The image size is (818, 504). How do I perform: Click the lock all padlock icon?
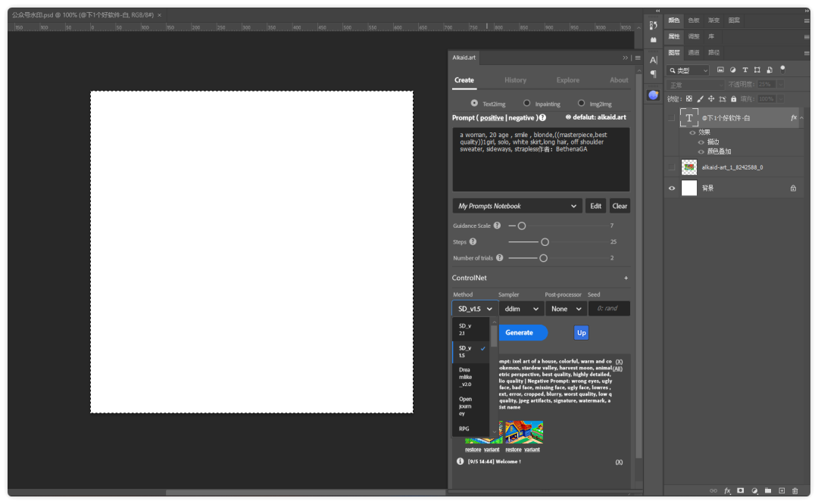pos(734,98)
